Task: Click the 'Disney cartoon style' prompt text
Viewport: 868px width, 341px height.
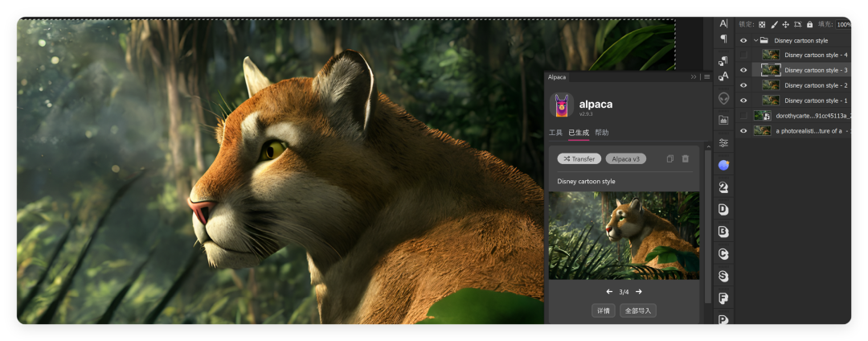Action: pyautogui.click(x=586, y=182)
